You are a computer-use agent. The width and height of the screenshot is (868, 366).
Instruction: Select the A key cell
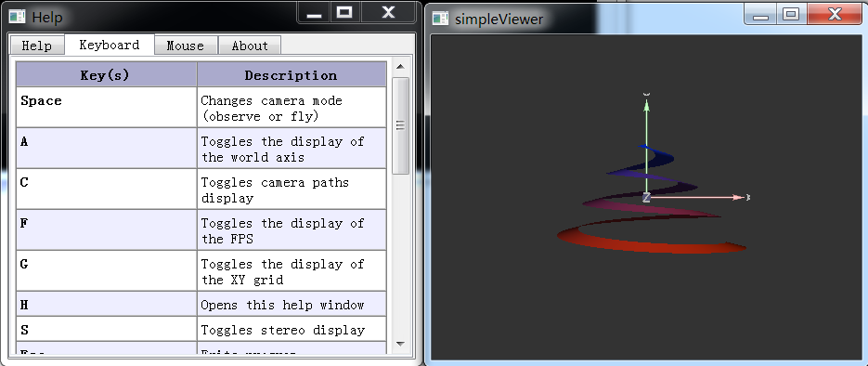click(x=106, y=149)
